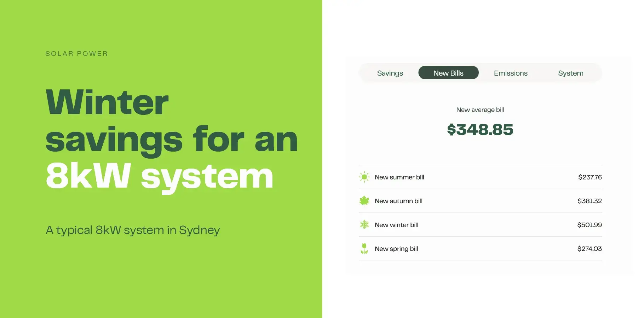Select the System tab

[x=570, y=73]
